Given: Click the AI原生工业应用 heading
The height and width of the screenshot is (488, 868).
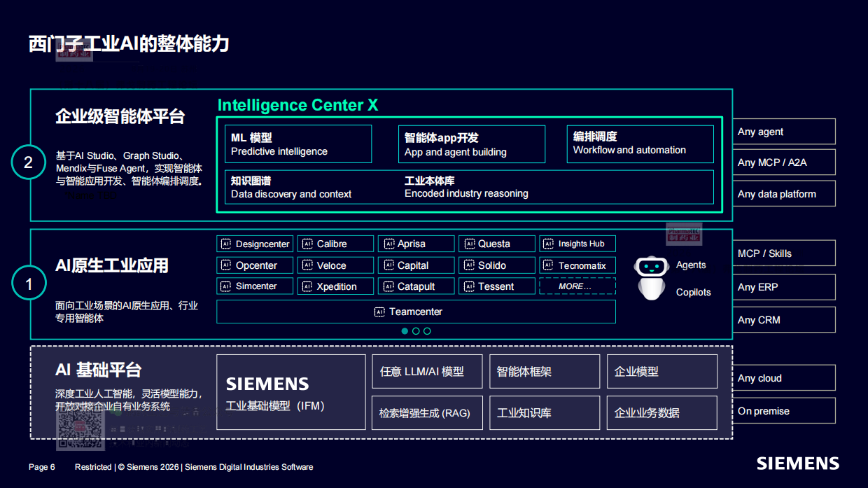Looking at the screenshot, I should pos(112,265).
